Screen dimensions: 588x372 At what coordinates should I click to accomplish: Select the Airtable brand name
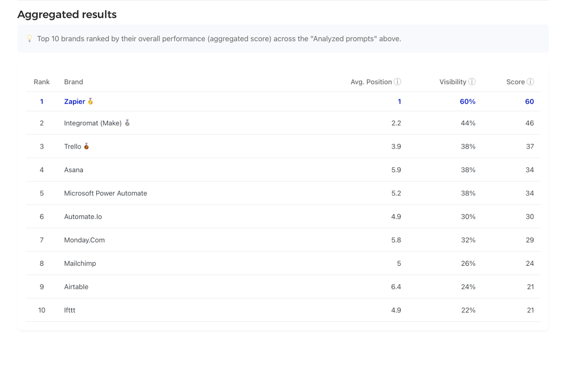(76, 287)
